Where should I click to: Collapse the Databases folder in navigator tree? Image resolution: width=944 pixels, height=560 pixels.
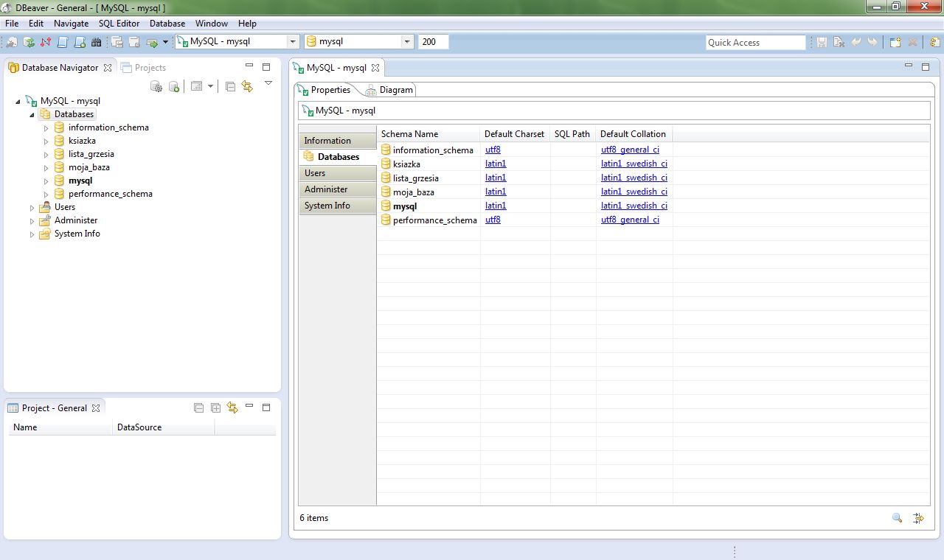coord(32,115)
